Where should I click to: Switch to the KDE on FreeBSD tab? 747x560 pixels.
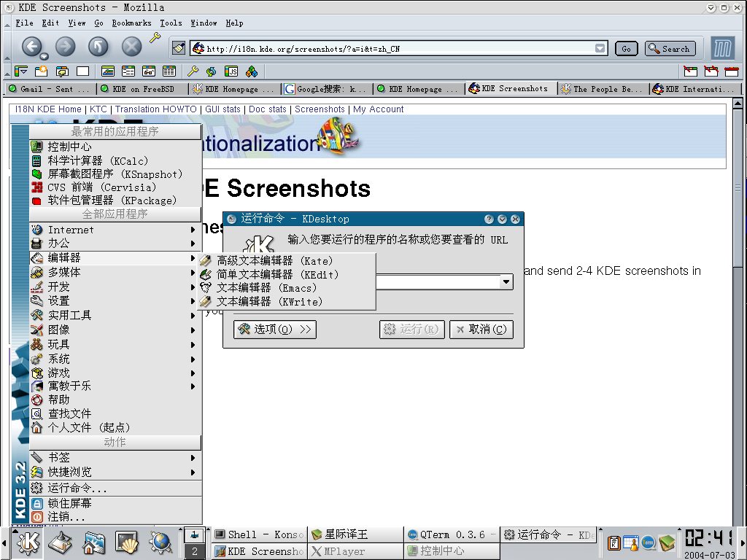[x=142, y=88]
